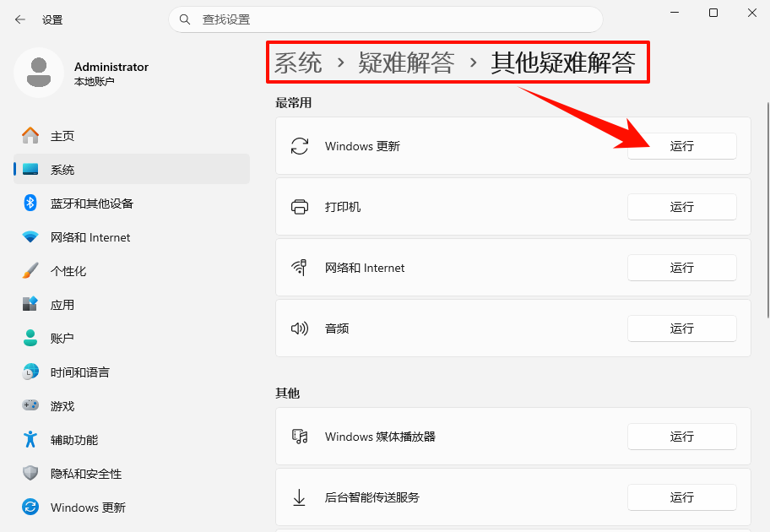Minimize the Settings window
Image resolution: width=770 pixels, height=532 pixels.
675,13
